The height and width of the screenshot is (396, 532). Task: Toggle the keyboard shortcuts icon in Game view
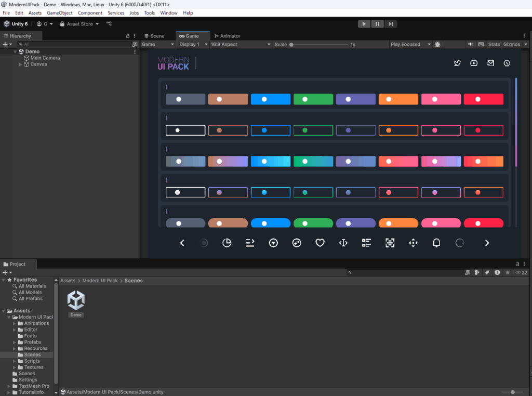click(481, 45)
